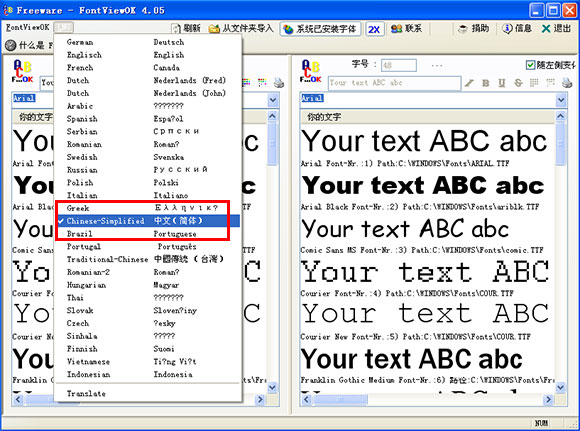Choose Vietnamese language entry
This screenshot has width=580, height=431.
148,361
